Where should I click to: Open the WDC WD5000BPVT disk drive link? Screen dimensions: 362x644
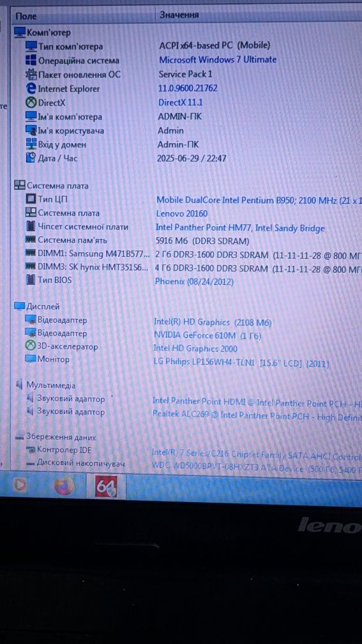(257, 468)
